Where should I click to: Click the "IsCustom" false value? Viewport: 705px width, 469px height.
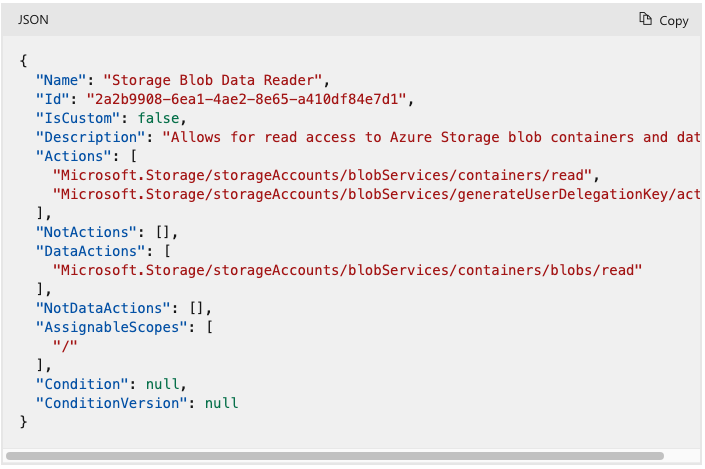pyautogui.click(x=158, y=118)
